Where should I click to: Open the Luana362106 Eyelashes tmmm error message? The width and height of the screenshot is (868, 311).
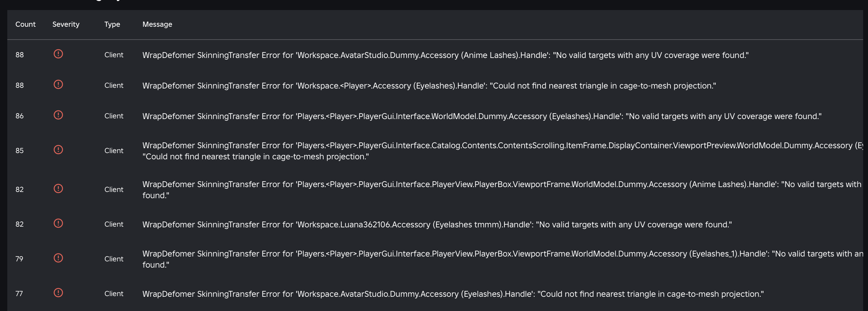[437, 225]
